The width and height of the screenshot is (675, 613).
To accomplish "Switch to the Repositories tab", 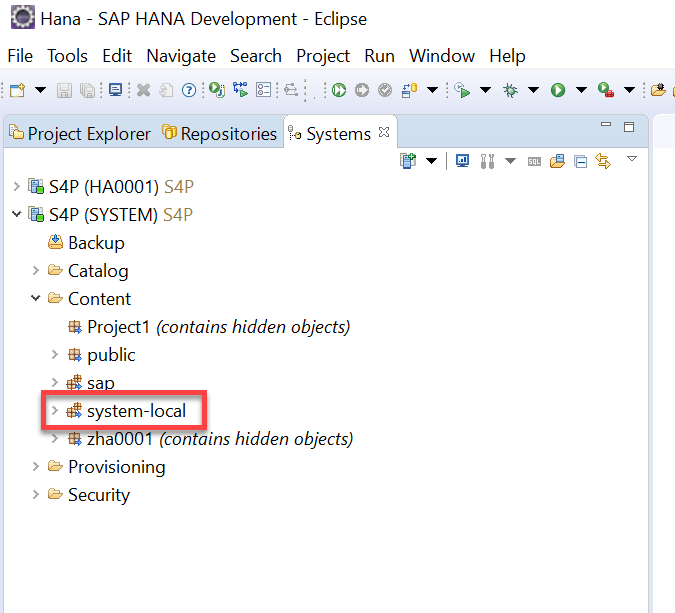I will [219, 133].
